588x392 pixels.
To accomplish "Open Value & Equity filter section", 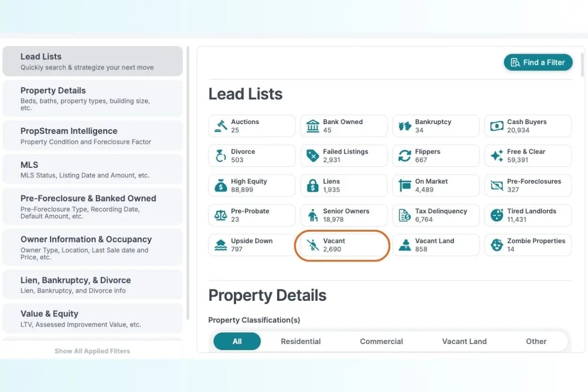I will [93, 318].
